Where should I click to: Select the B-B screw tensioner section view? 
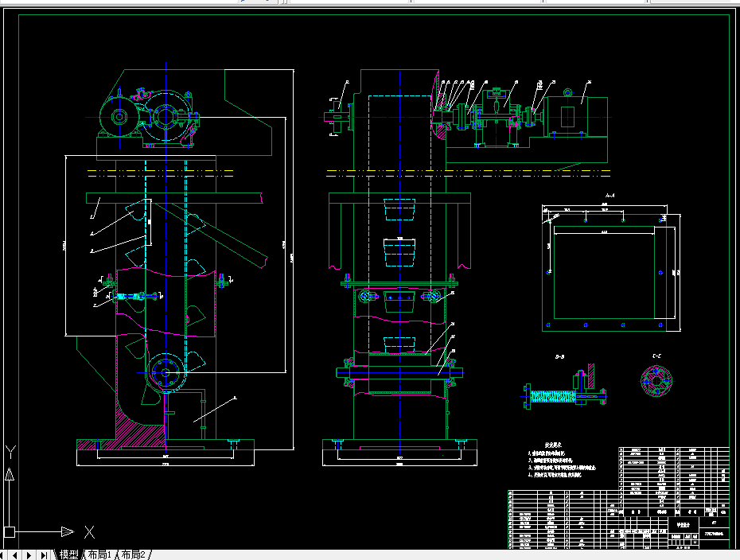coord(565,387)
